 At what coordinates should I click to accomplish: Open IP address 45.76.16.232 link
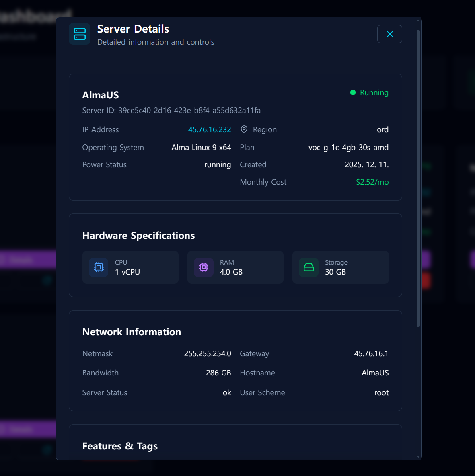210,129
